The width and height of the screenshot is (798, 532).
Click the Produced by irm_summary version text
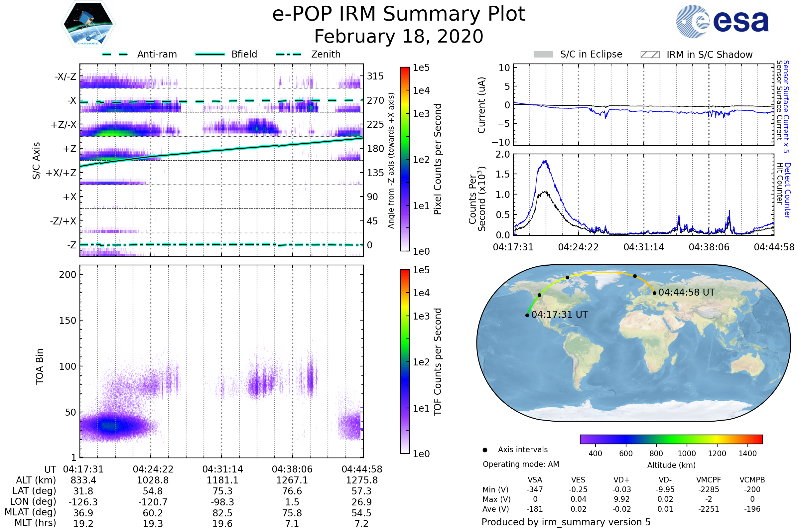[x=566, y=522]
